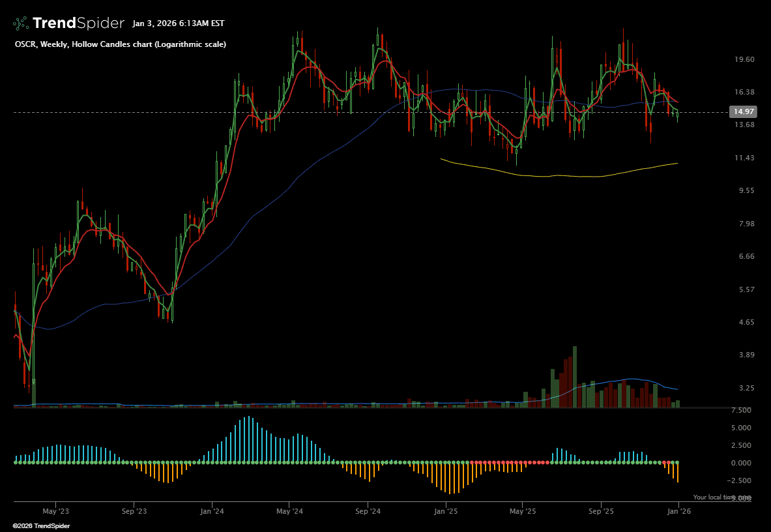Click the 14.97 current price label
The height and width of the screenshot is (532, 771).
(744, 112)
